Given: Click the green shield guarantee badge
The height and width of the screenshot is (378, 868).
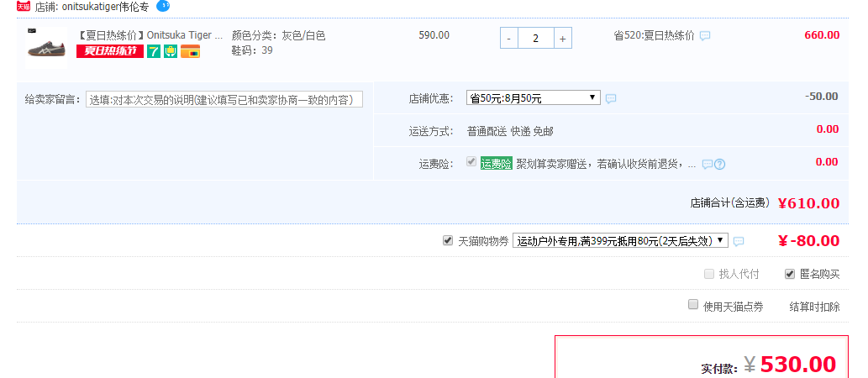Looking at the screenshot, I should (171, 51).
